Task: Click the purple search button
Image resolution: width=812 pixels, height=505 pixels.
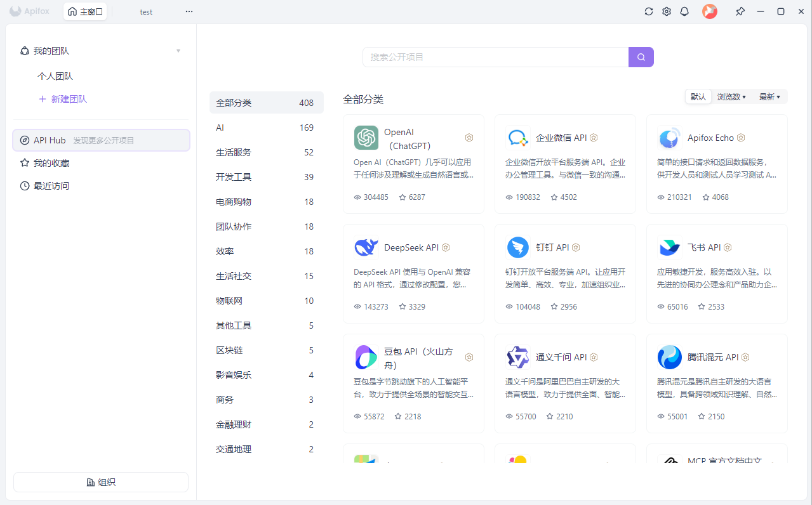Action: (641, 57)
